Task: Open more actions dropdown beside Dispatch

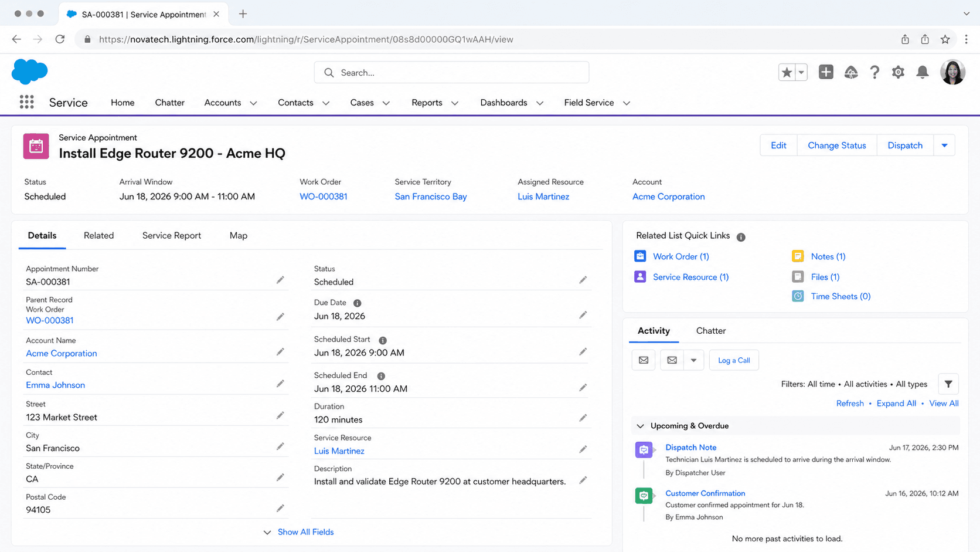Action: [x=944, y=145]
